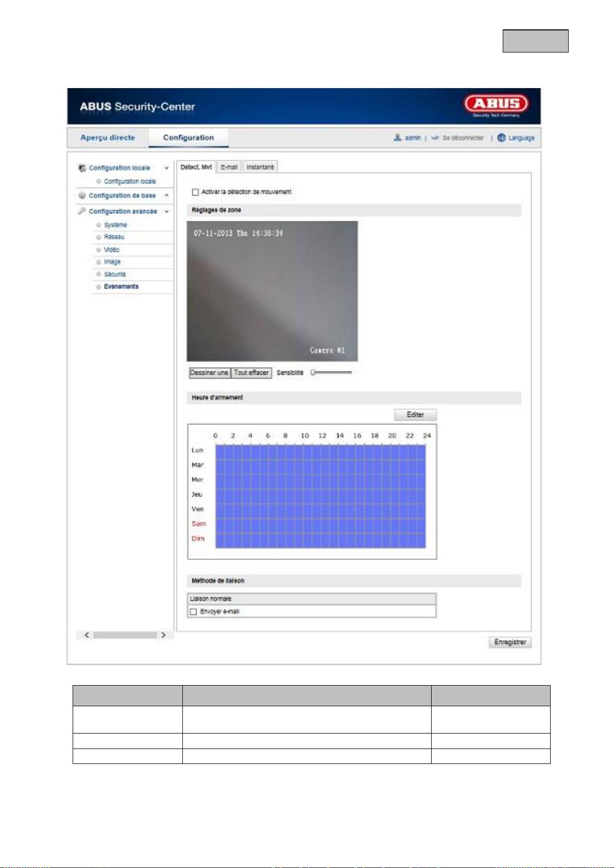Open the Language globe icon
This screenshot has height=868, width=614.
point(501,138)
